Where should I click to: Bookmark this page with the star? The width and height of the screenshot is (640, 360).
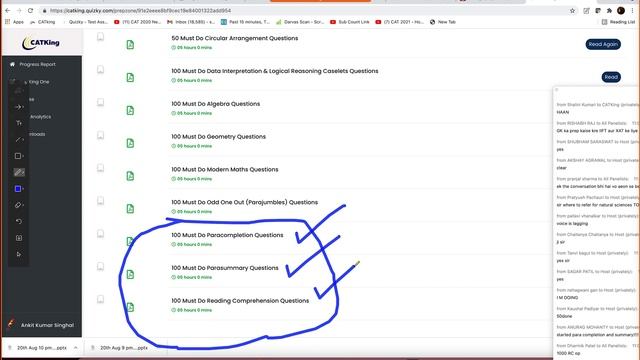tap(572, 11)
